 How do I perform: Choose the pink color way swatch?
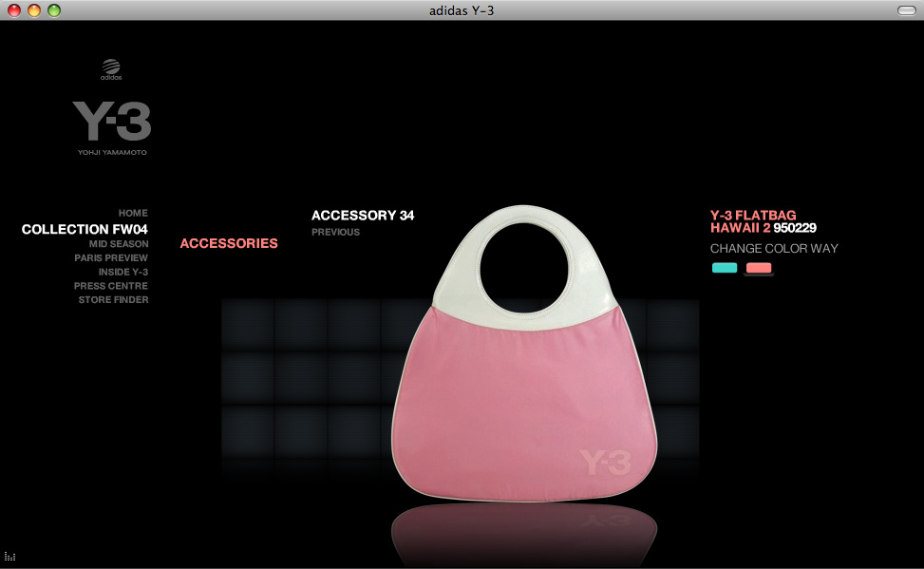point(759,268)
